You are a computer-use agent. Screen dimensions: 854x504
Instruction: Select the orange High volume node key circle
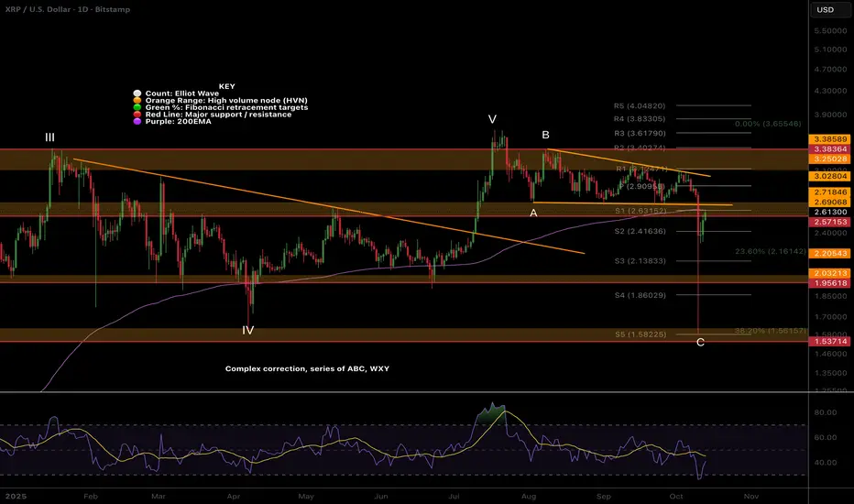tap(137, 100)
